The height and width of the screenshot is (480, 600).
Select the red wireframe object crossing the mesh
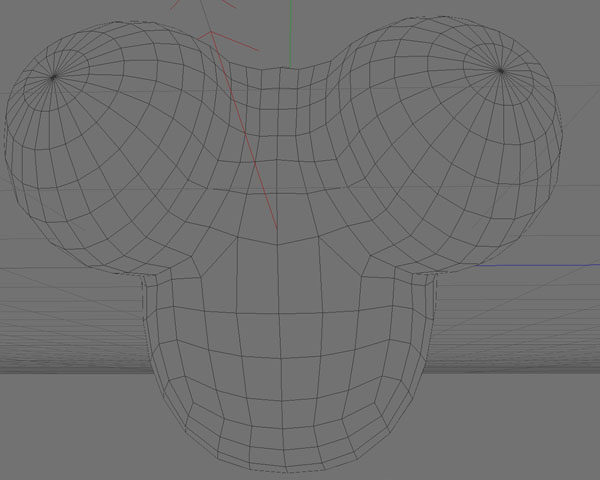point(243,130)
